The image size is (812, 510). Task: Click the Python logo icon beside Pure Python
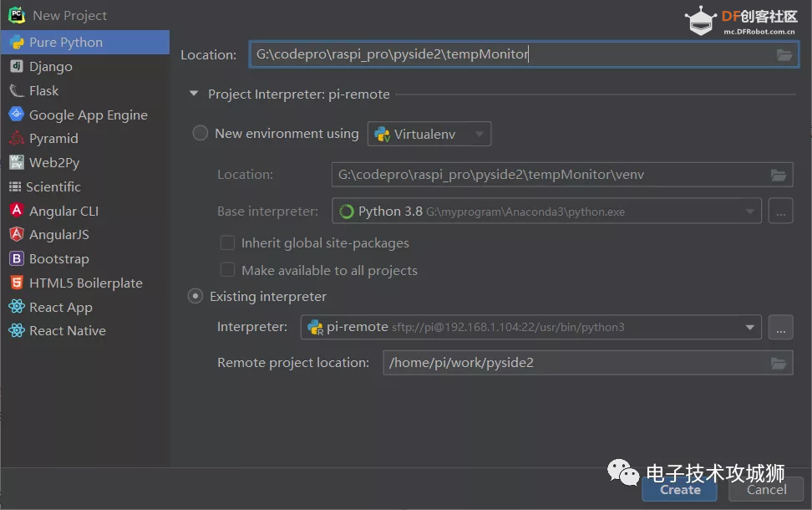pyautogui.click(x=17, y=42)
